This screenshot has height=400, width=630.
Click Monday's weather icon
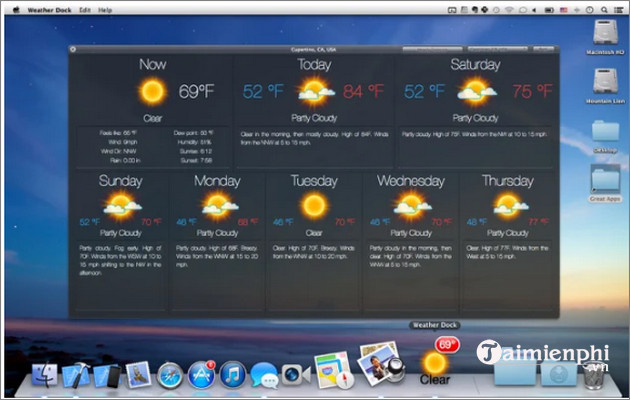(219, 205)
